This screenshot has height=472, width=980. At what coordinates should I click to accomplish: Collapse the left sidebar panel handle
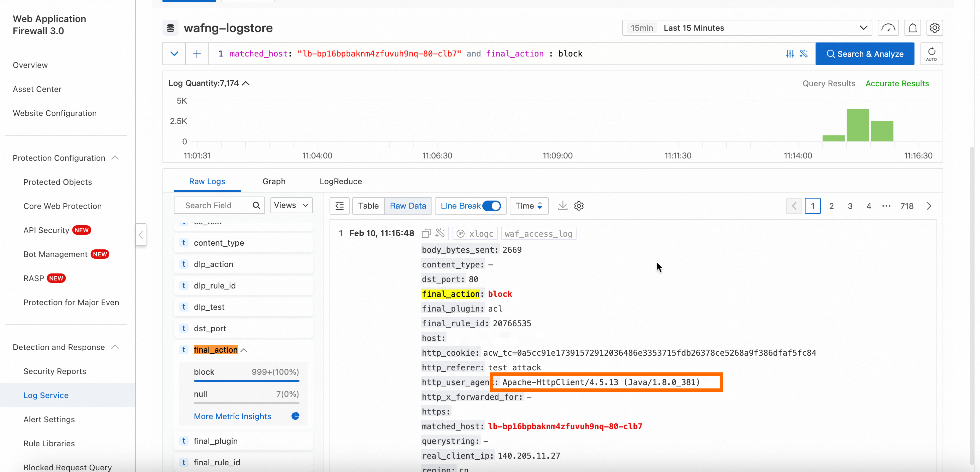(x=141, y=235)
